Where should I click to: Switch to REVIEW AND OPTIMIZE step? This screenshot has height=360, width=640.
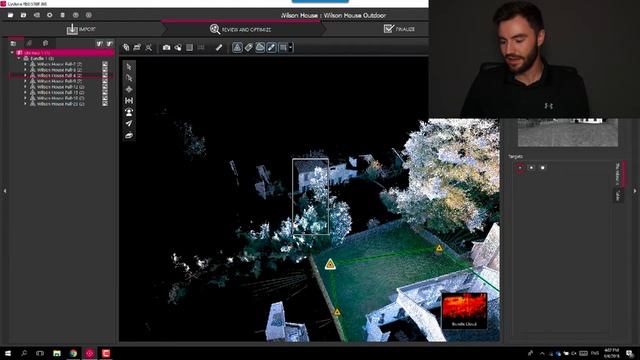coord(240,29)
